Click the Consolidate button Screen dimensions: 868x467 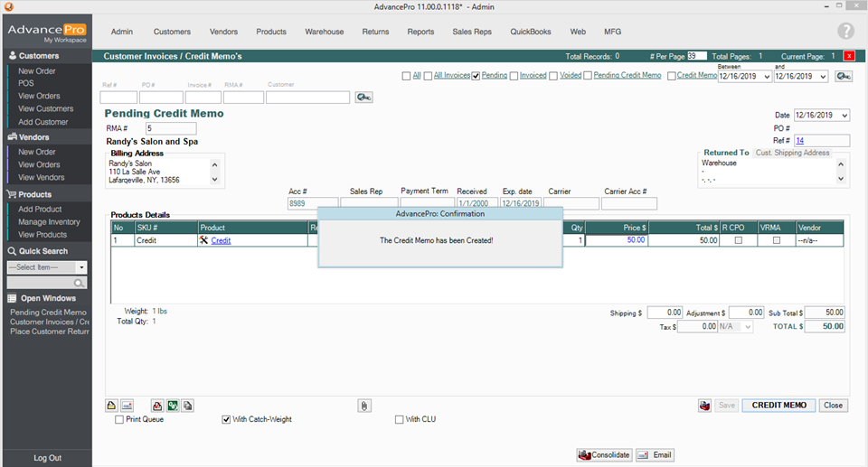(x=604, y=455)
